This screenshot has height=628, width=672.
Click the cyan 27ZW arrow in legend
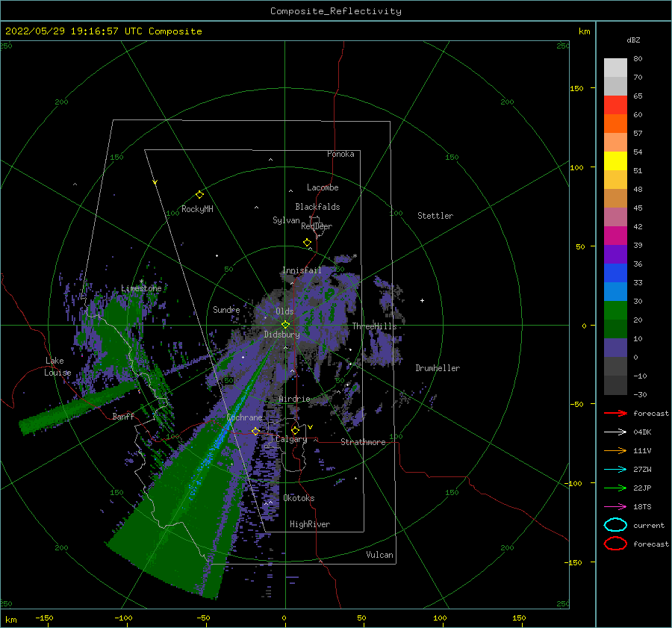tap(615, 470)
